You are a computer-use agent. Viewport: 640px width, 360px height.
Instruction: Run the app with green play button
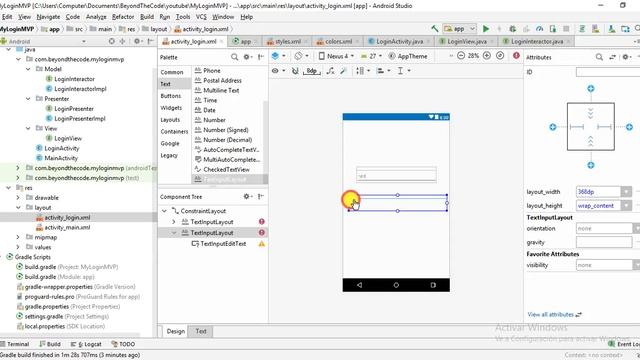pos(486,29)
